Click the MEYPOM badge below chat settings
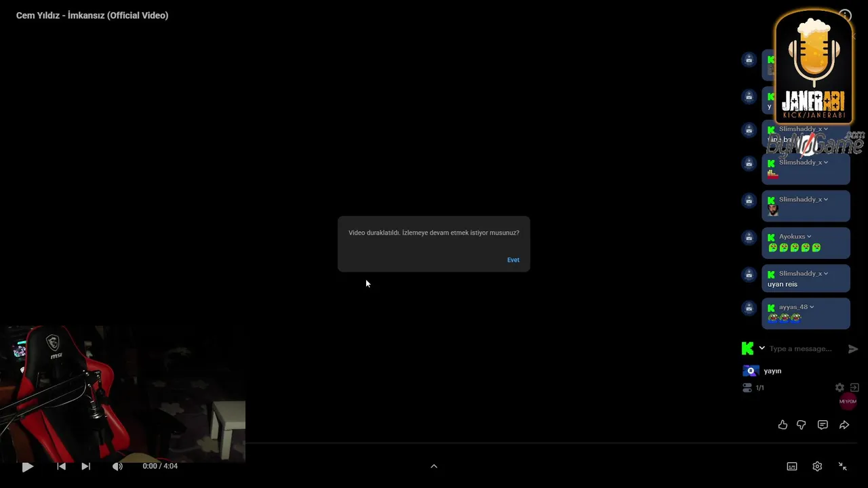Viewport: 868px width, 488px height. click(x=848, y=401)
